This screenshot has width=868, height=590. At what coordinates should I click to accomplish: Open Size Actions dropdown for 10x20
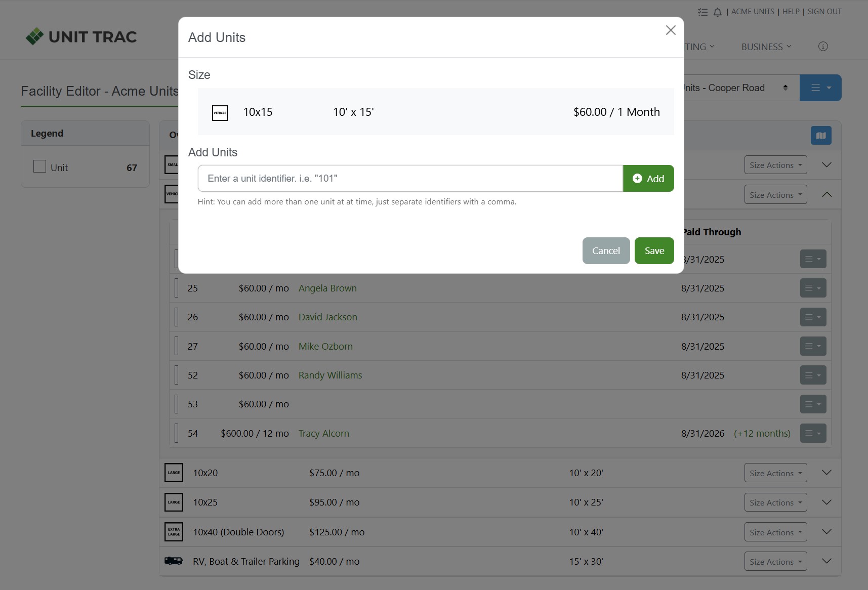click(x=775, y=473)
